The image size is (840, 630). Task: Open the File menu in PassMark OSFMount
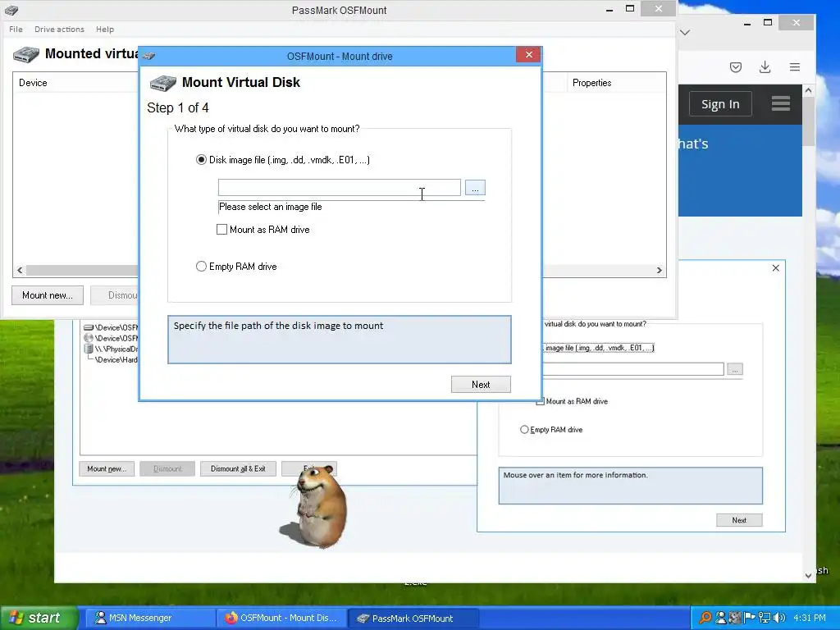pos(16,30)
